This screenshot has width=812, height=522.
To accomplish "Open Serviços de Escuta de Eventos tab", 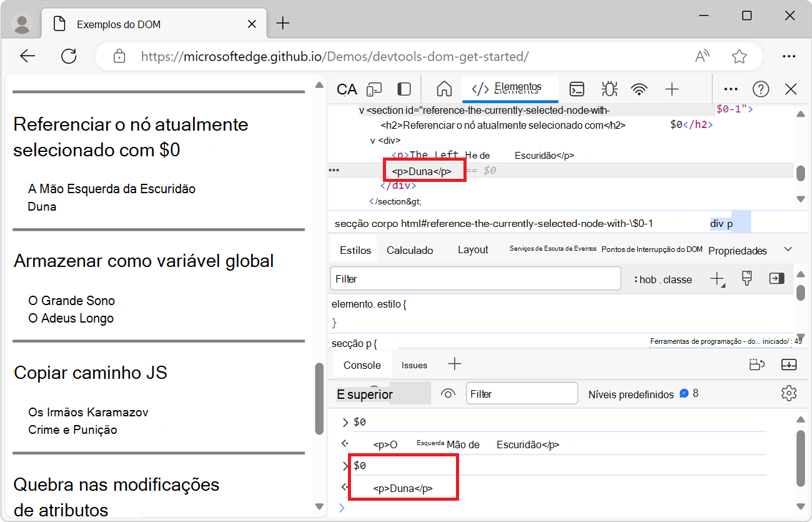I will tap(553, 249).
